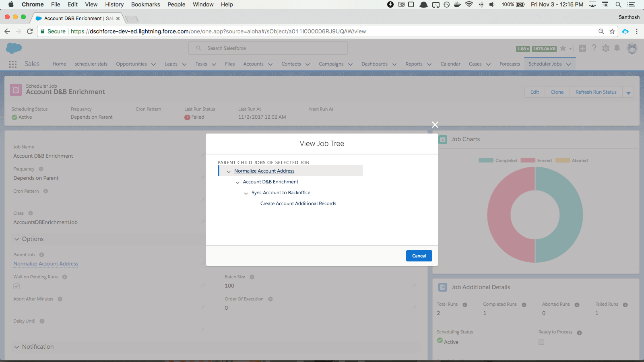Click the Help question mark icon

pyautogui.click(x=594, y=48)
